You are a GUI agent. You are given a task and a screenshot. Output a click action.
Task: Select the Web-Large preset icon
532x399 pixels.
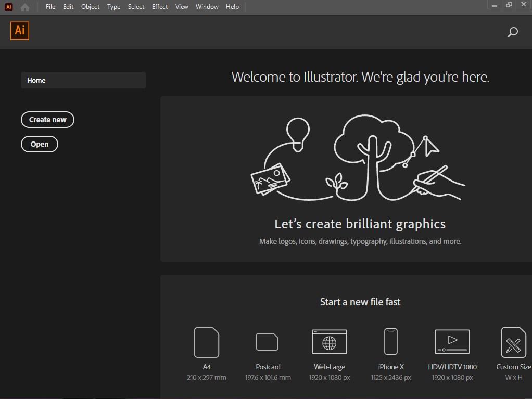(x=330, y=342)
